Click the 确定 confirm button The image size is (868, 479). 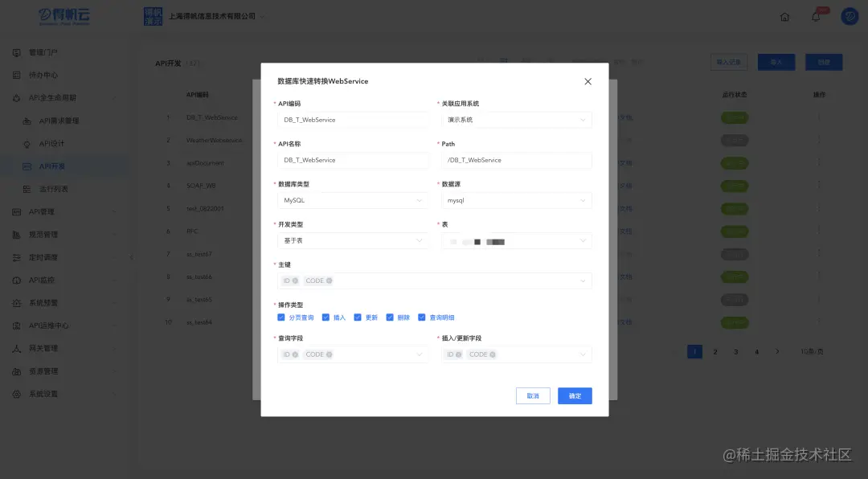575,395
